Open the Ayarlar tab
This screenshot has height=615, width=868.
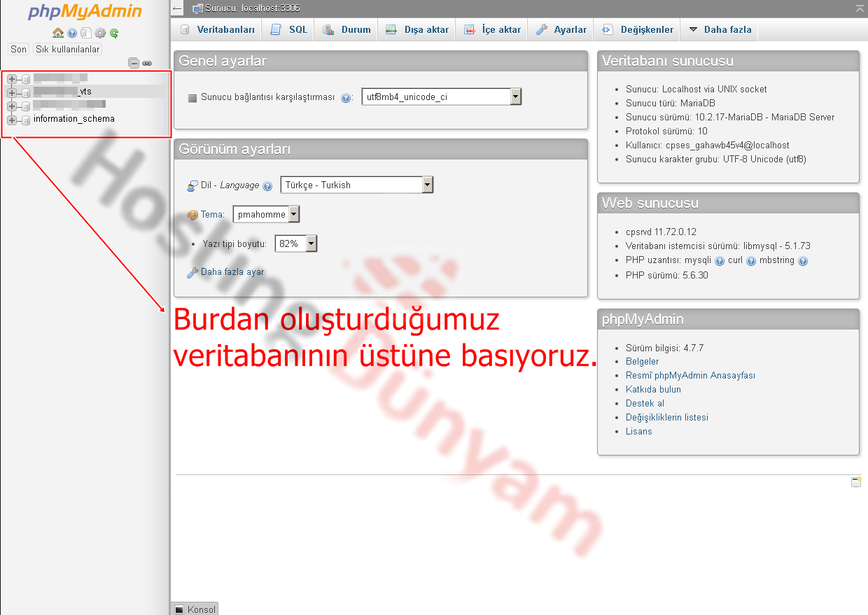click(x=561, y=29)
